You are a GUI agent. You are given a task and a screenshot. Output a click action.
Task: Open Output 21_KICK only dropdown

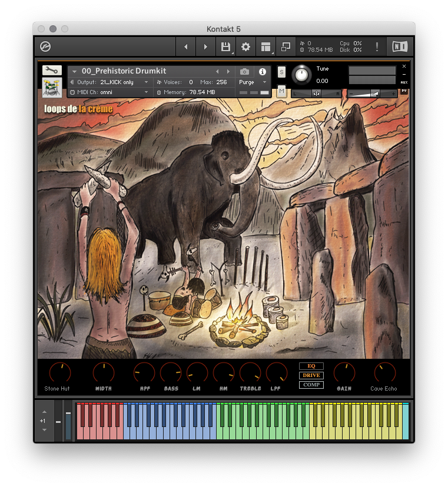point(109,82)
